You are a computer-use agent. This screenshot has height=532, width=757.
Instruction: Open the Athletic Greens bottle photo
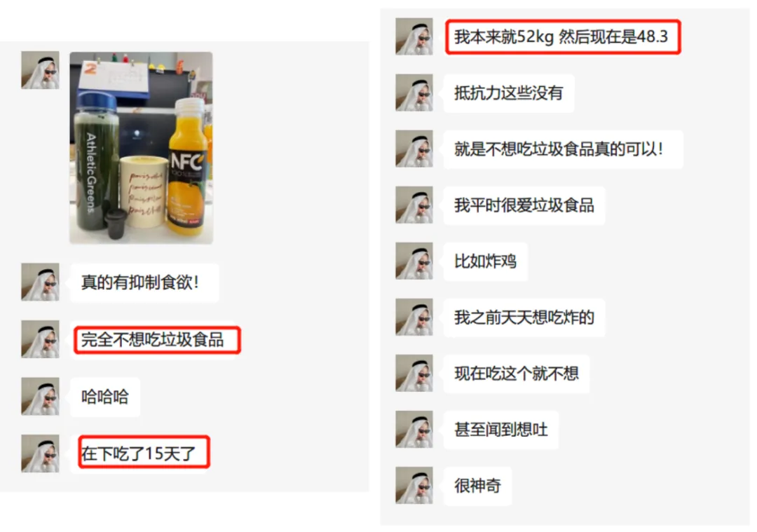pos(141,148)
